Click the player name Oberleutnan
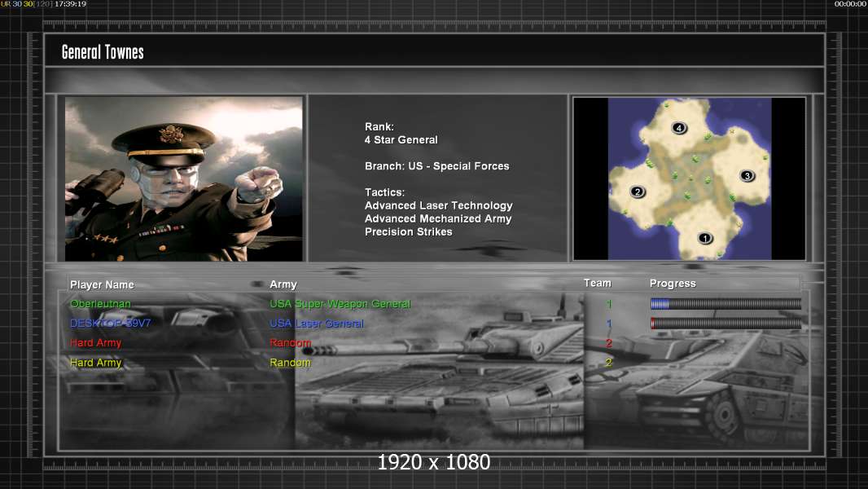The height and width of the screenshot is (489, 868). click(100, 303)
